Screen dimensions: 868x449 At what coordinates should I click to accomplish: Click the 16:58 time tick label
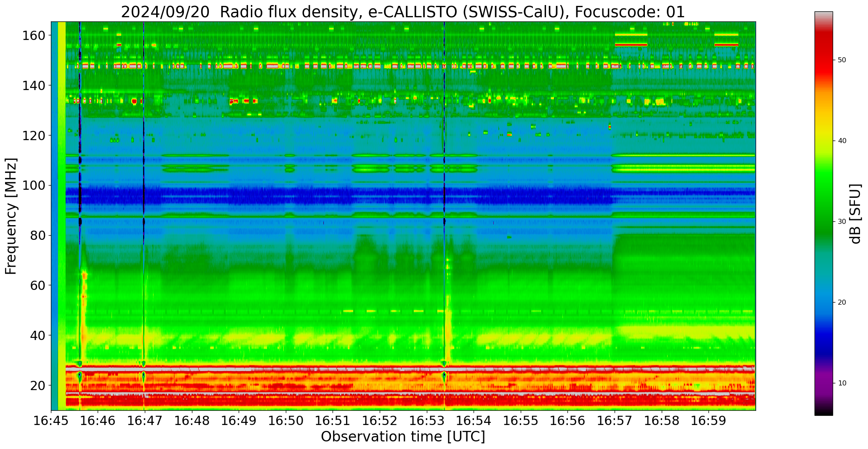click(661, 421)
